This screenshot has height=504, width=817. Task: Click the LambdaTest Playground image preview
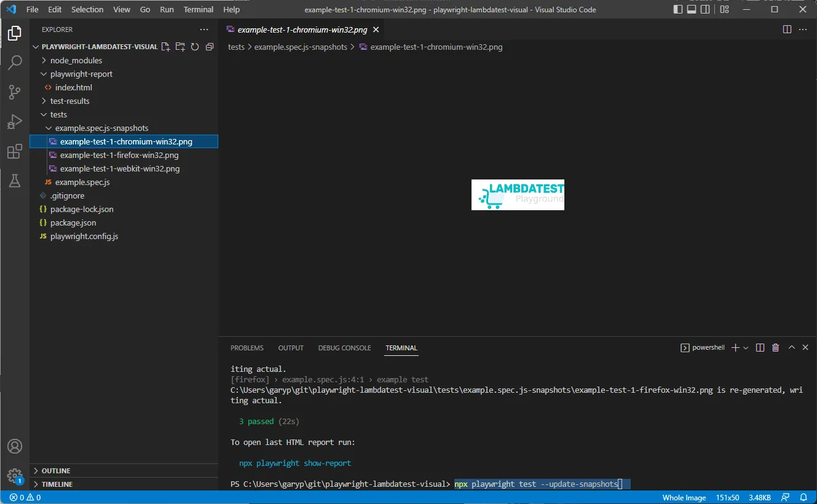click(518, 195)
